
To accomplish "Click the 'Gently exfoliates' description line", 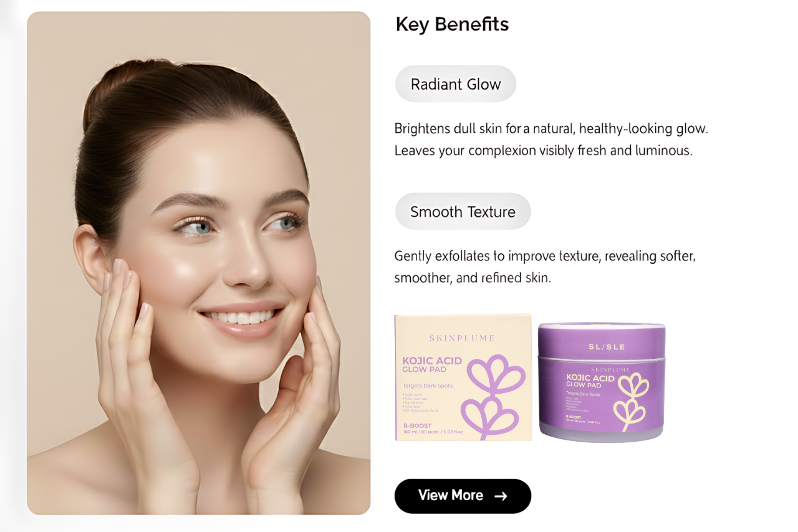I will 545,256.
